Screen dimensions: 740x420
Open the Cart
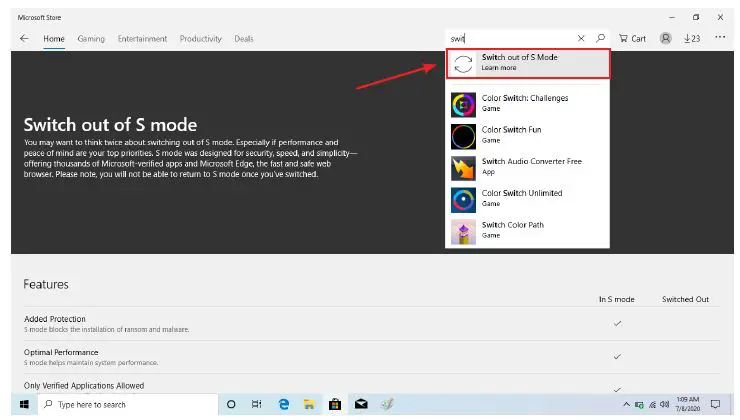point(632,39)
